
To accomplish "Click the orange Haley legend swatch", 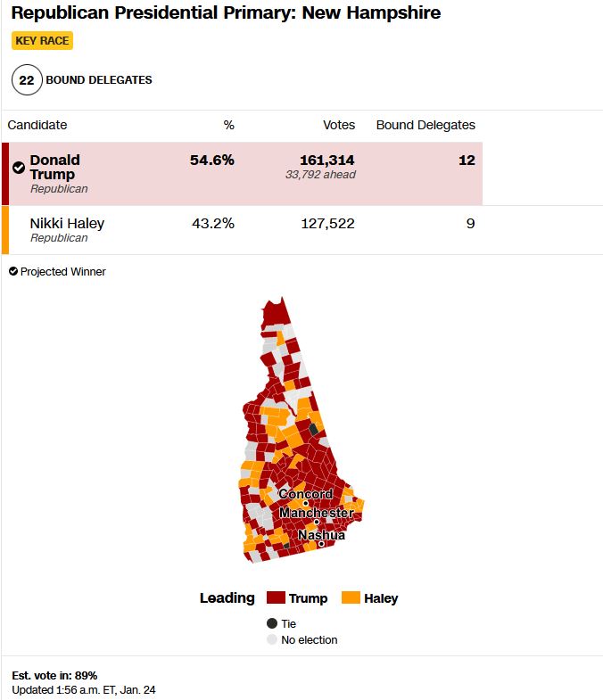I will (x=351, y=597).
